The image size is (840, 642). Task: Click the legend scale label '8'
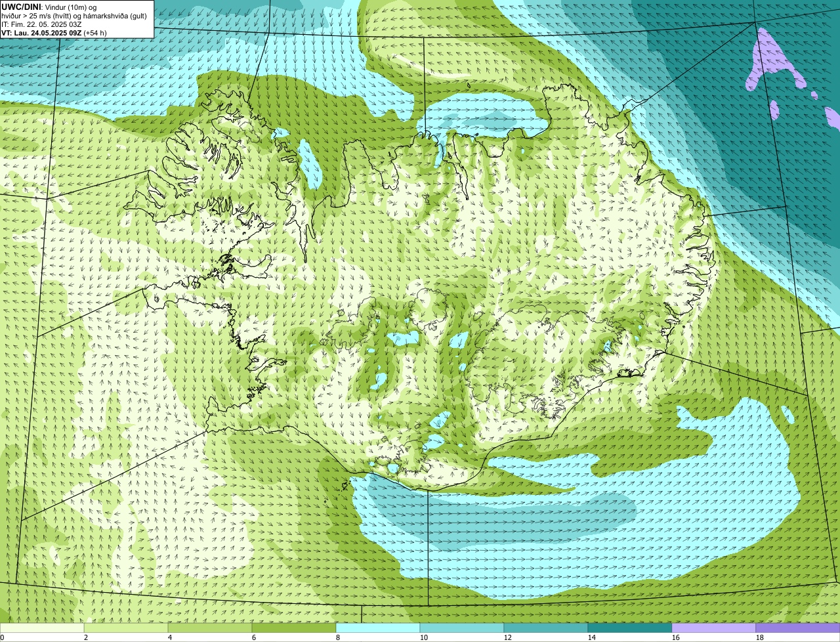pyautogui.click(x=338, y=637)
